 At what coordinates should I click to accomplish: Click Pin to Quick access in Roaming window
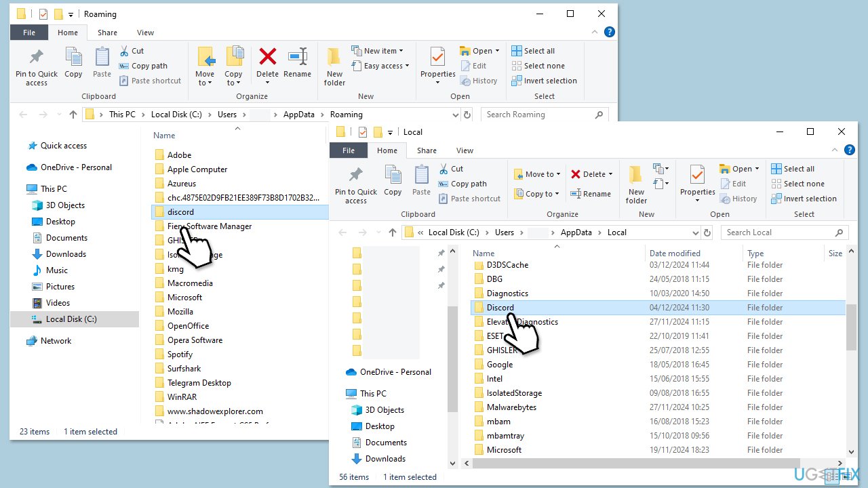click(37, 67)
